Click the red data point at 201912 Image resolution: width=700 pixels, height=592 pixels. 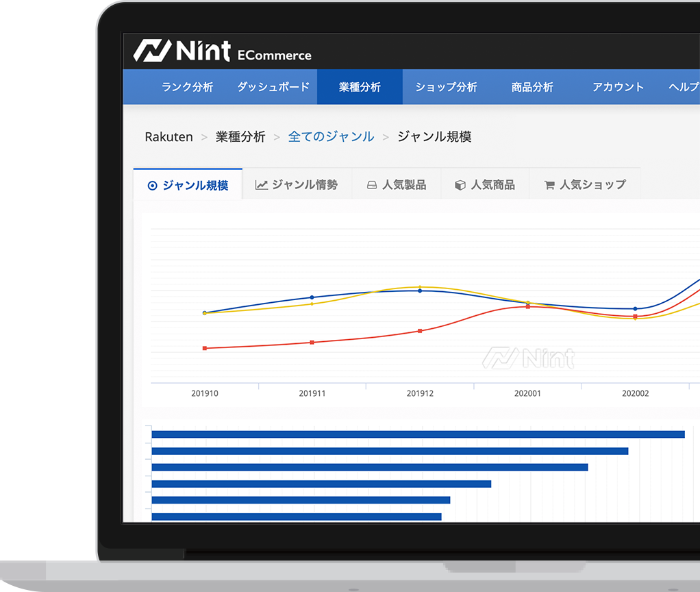point(420,331)
